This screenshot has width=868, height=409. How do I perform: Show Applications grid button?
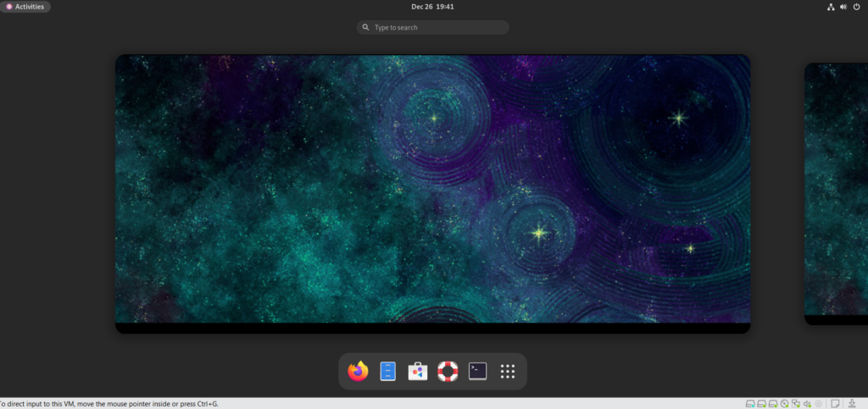point(508,371)
